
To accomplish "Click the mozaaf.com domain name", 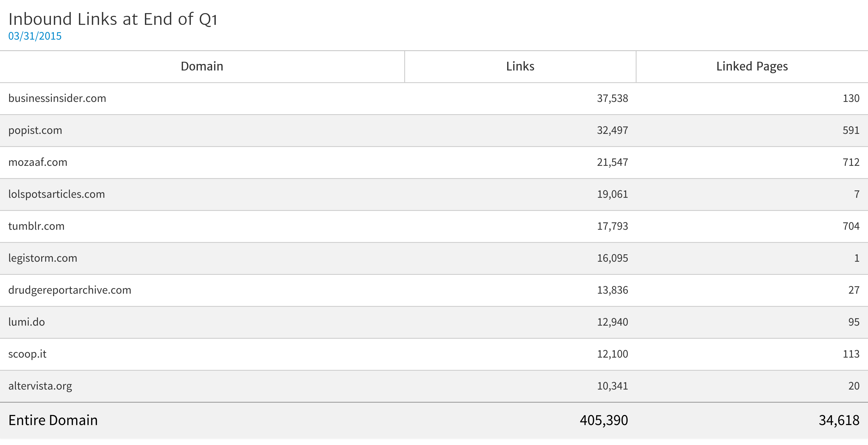I will (38, 162).
